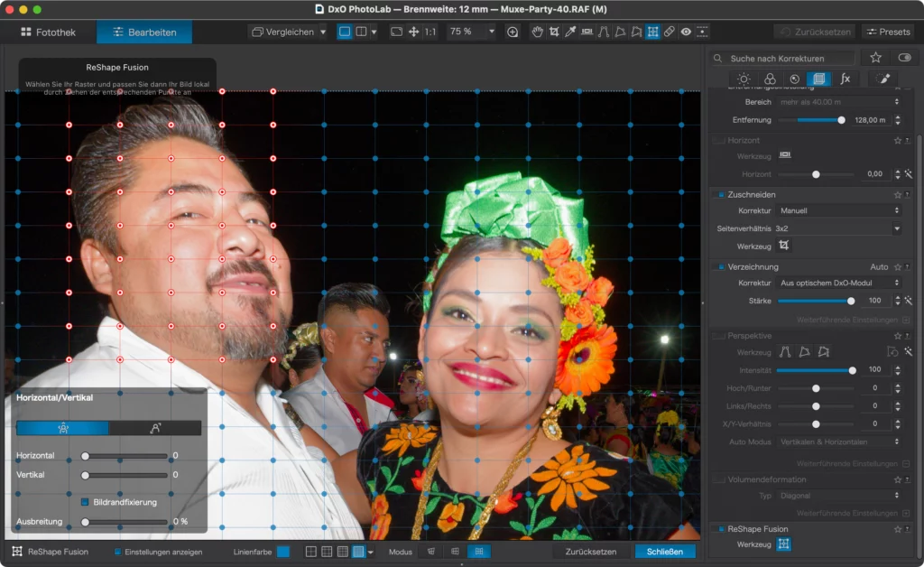Open the fx effects palette tab
924x567 pixels.
845,79
